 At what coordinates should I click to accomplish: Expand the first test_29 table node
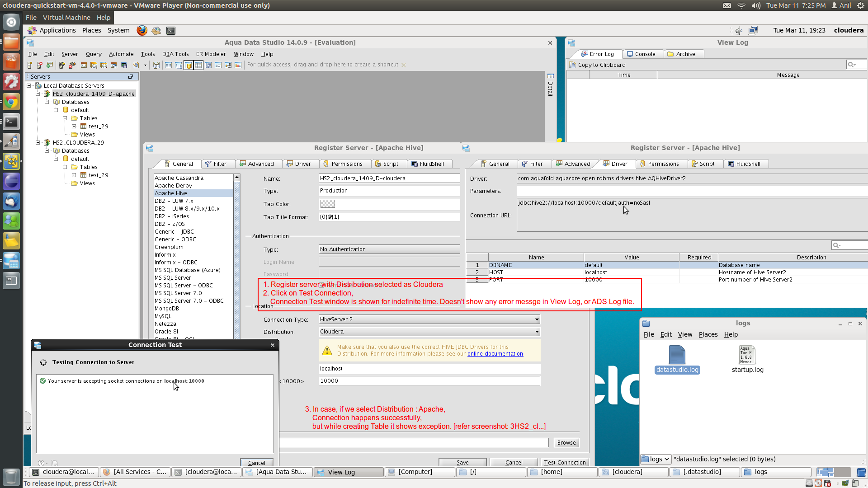(74, 127)
